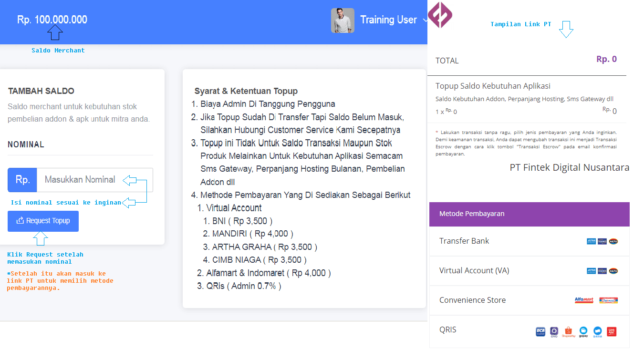Choose QRIS payment method
The width and height of the screenshot is (644, 350).
tap(448, 330)
